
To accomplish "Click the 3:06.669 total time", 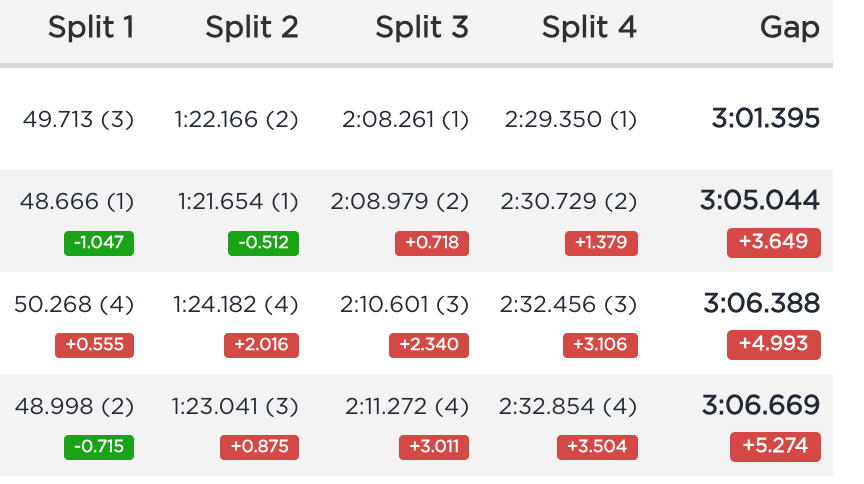I will point(760,405).
